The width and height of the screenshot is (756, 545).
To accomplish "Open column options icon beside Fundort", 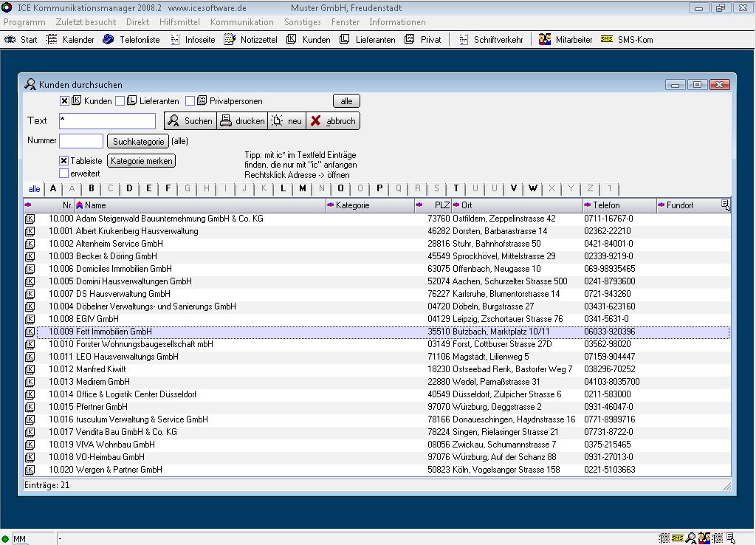I will point(725,205).
